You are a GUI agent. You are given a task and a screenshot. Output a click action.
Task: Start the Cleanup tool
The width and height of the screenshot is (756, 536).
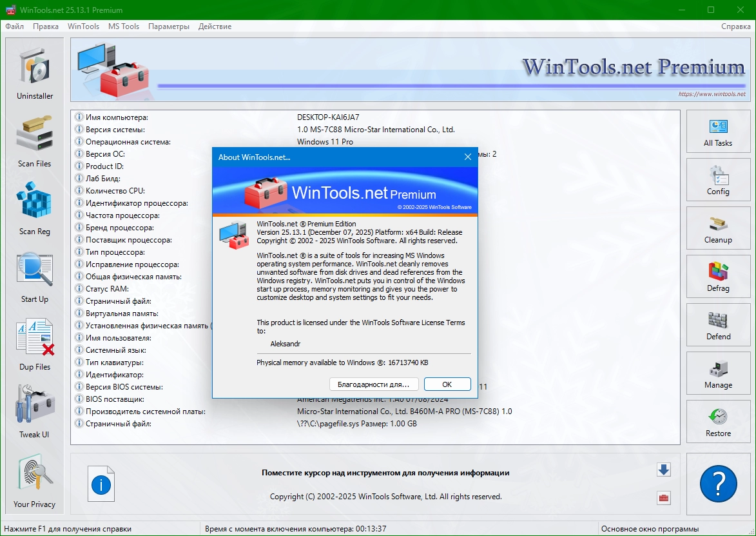718,228
